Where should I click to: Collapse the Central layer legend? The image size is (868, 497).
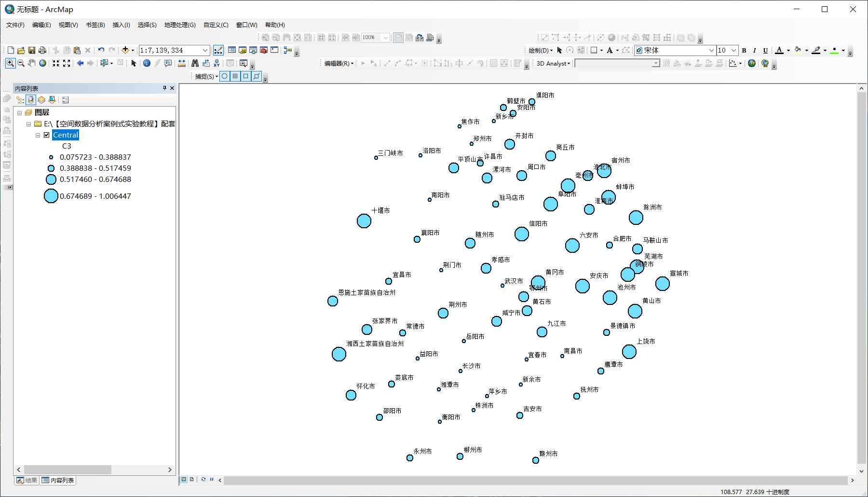coord(38,135)
